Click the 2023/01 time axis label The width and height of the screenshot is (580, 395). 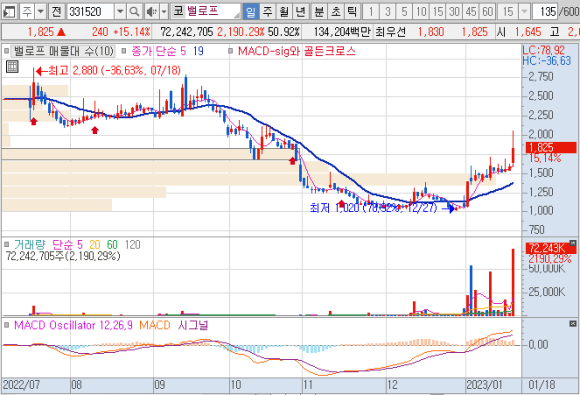click(x=484, y=385)
